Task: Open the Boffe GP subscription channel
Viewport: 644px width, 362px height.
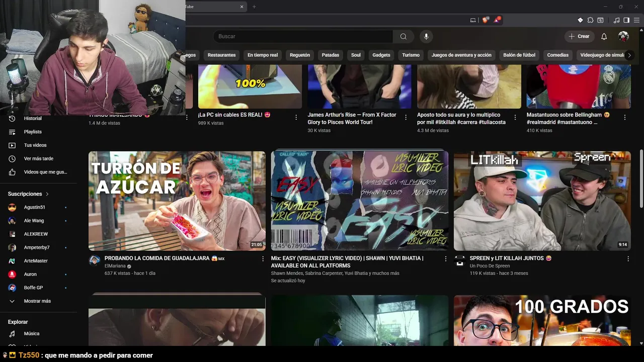Action: (x=38, y=288)
